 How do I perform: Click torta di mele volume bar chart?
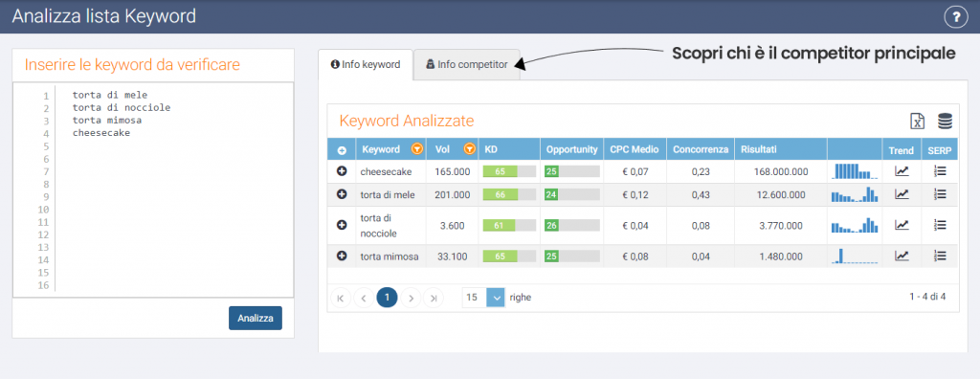[855, 194]
